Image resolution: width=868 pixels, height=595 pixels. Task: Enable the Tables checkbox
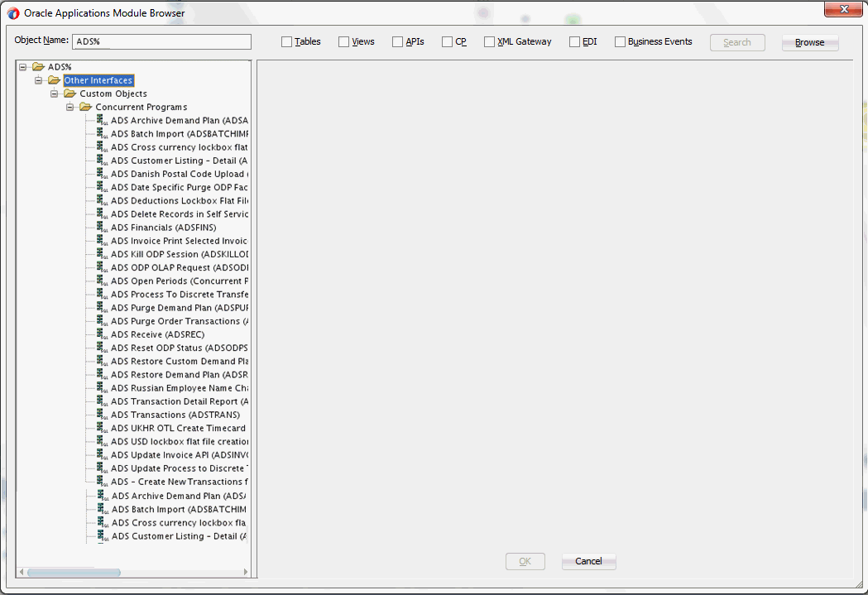(286, 41)
